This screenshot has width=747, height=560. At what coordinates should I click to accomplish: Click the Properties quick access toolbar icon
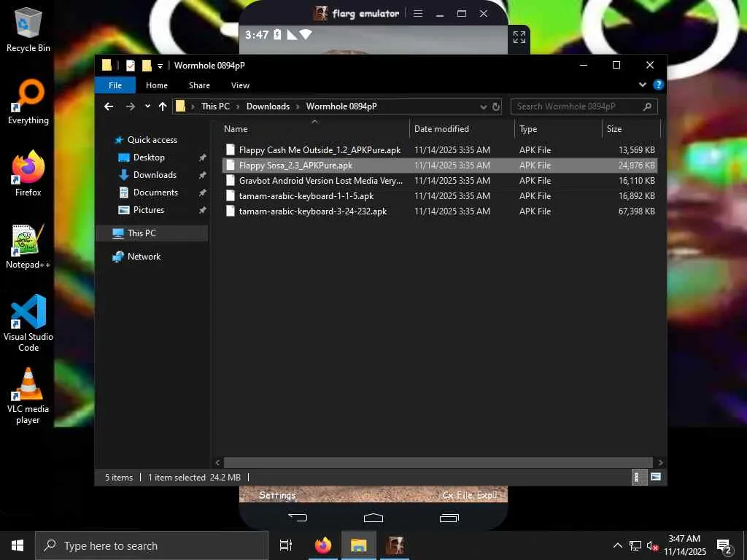pos(130,66)
